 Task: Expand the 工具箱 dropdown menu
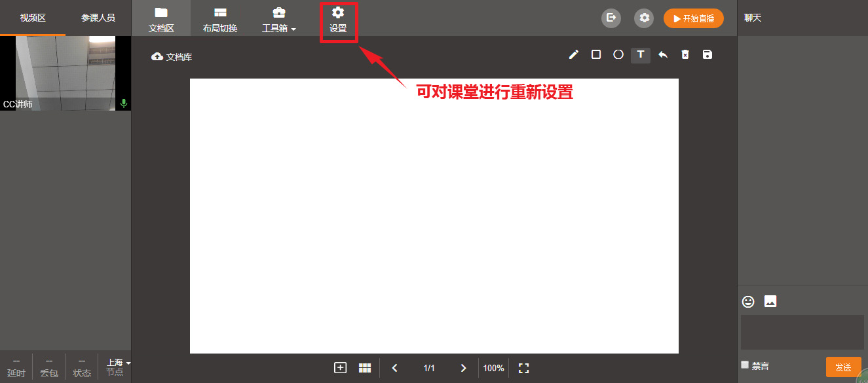279,19
